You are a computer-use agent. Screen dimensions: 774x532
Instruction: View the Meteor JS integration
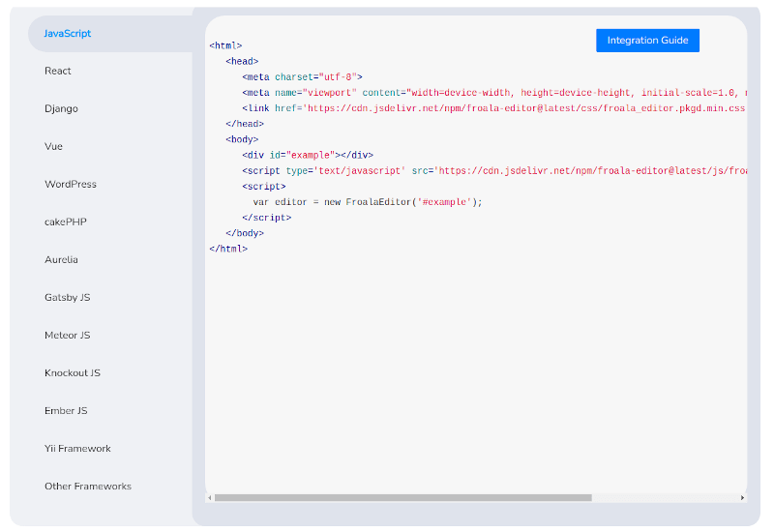point(67,335)
